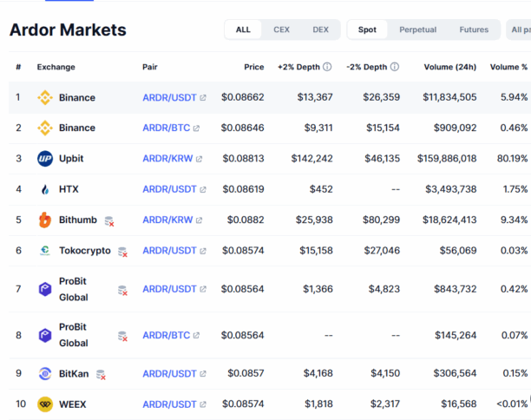Click the -2% Depth info icon

tap(395, 67)
